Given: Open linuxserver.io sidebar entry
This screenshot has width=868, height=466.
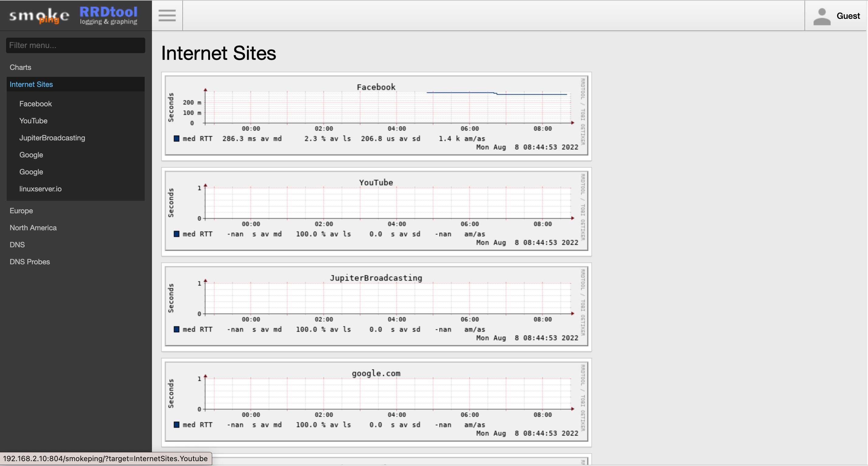Looking at the screenshot, I should coord(40,189).
